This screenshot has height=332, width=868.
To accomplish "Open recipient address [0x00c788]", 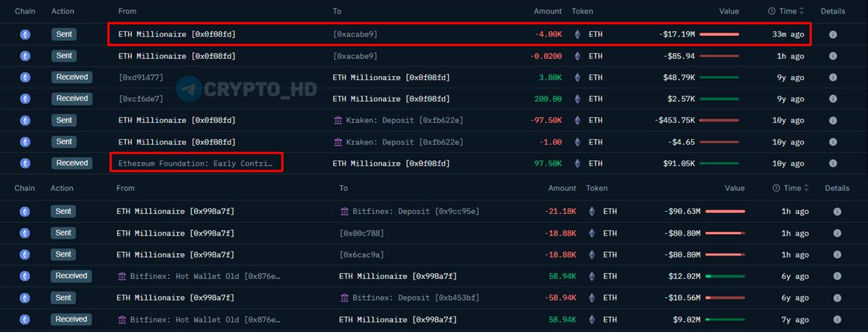I will point(361,233).
